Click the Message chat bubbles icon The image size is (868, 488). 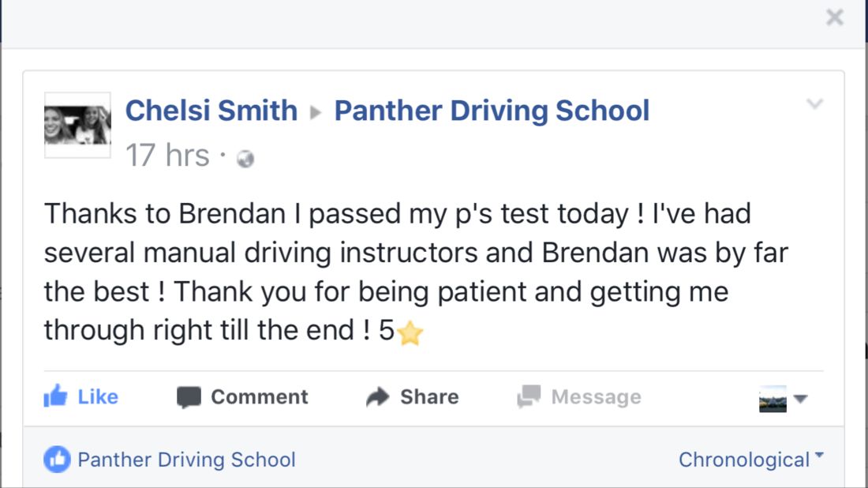tap(529, 396)
